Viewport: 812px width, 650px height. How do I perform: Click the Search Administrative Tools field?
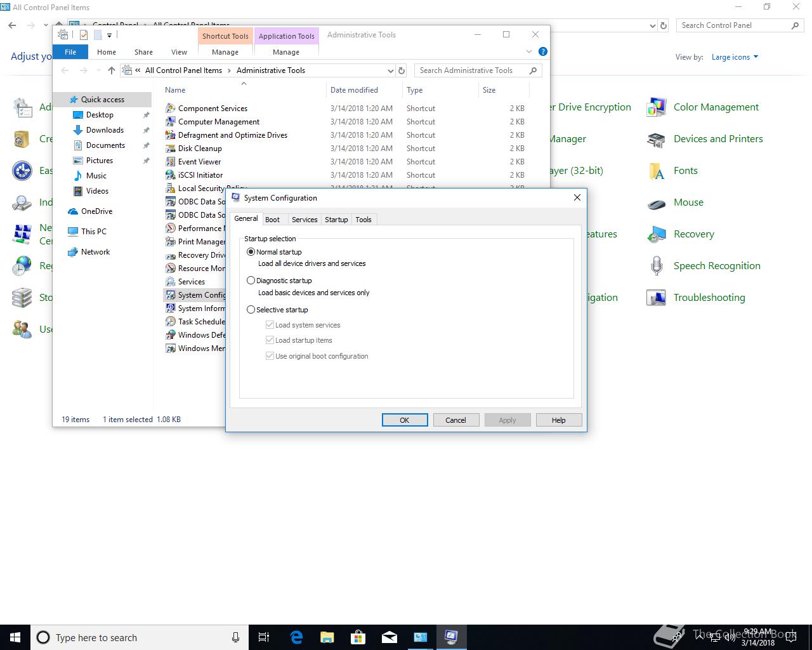(478, 70)
